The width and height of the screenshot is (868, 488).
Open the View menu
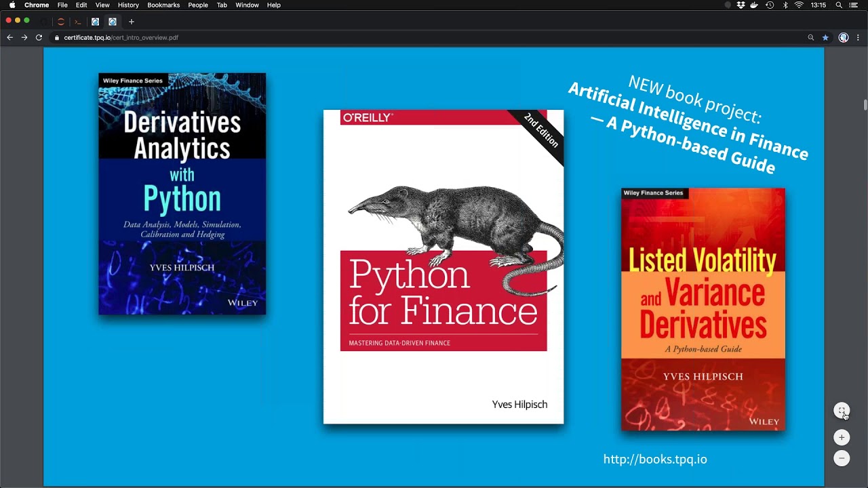(102, 5)
